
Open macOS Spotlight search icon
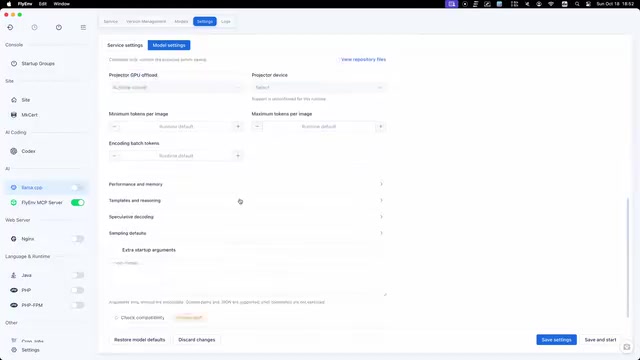577,4
